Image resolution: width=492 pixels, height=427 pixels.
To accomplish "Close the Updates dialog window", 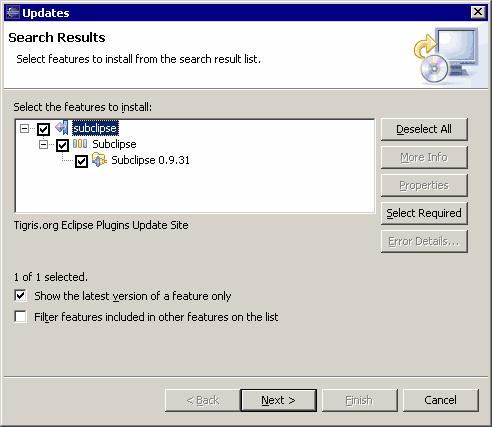I will point(478,12).
